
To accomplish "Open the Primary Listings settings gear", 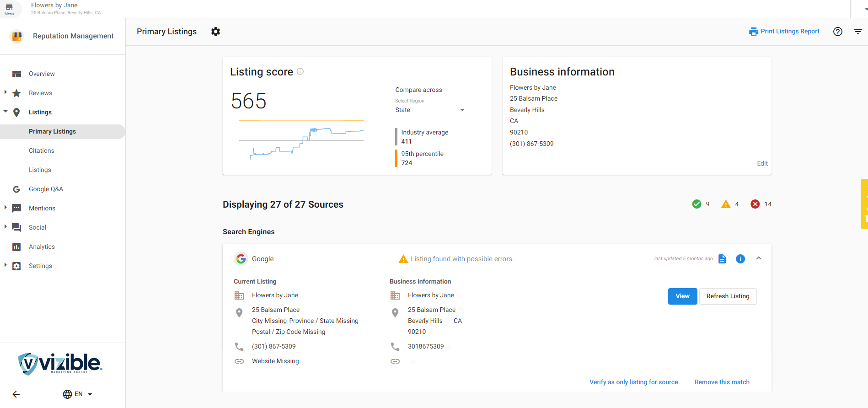I will 215,32.
